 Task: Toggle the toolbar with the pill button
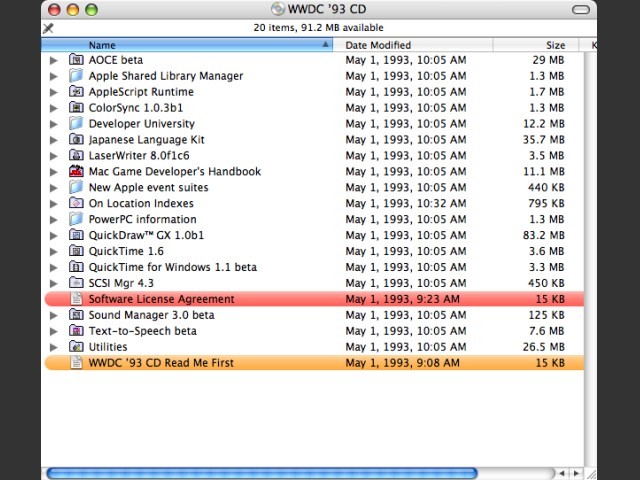click(x=581, y=9)
